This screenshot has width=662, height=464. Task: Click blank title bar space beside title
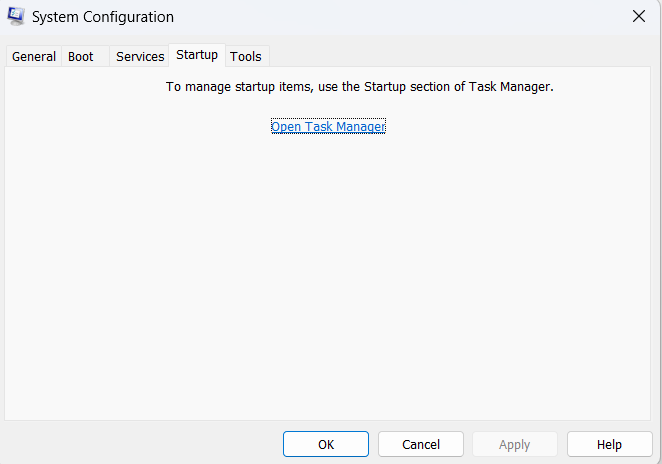400,17
